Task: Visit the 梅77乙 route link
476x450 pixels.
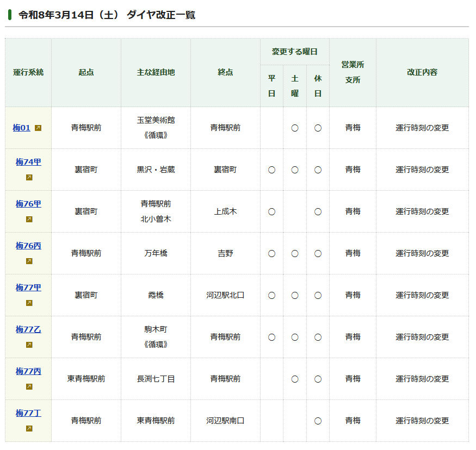Action: point(28,329)
